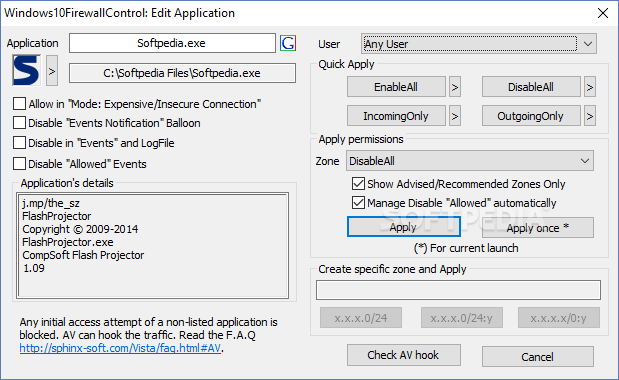This screenshot has width=619, height=380.
Task: Uncheck Manage Disable Allowed automatically
Action: (x=358, y=202)
